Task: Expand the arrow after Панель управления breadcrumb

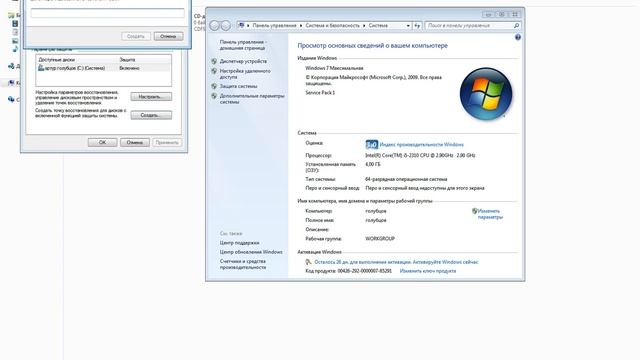Action: point(301,25)
